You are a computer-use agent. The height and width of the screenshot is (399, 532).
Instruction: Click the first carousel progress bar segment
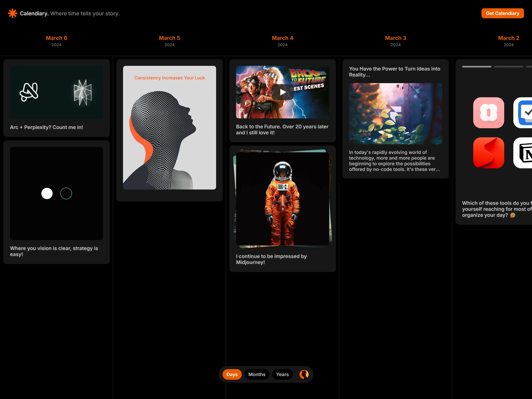[476, 67]
